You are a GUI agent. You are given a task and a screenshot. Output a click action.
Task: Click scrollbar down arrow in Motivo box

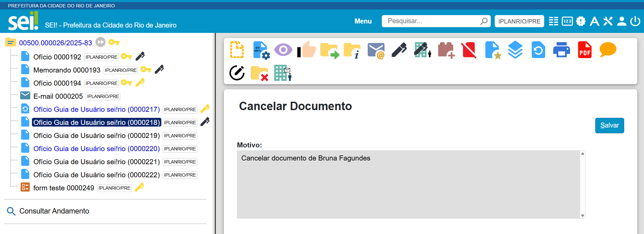click(x=582, y=216)
